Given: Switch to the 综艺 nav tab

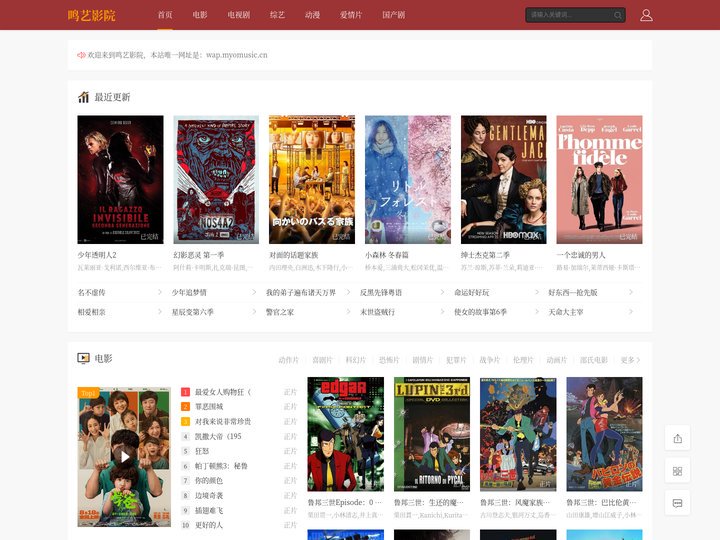Looking at the screenshot, I should tap(277, 15).
